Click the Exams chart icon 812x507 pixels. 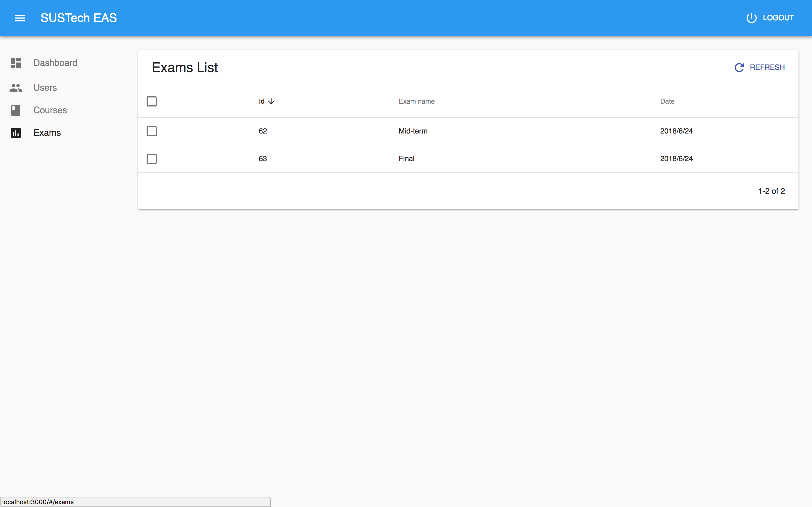(x=16, y=133)
